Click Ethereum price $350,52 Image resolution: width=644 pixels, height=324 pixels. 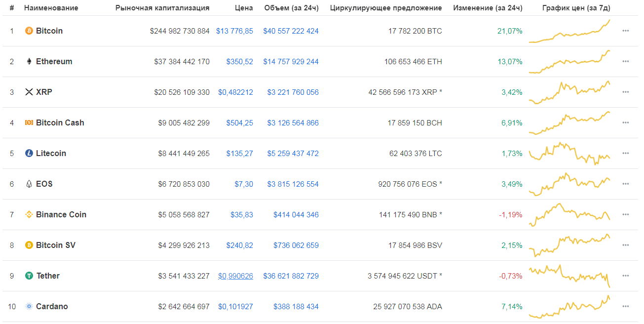tap(240, 61)
